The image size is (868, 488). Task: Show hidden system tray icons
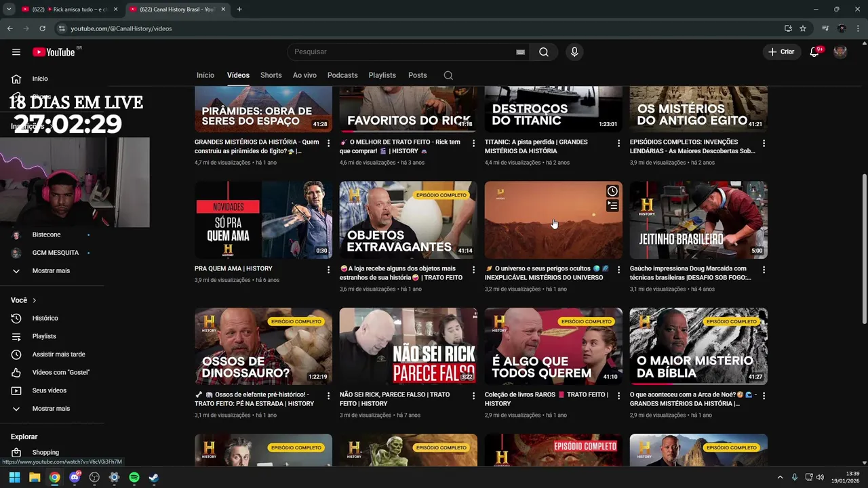[780, 477]
